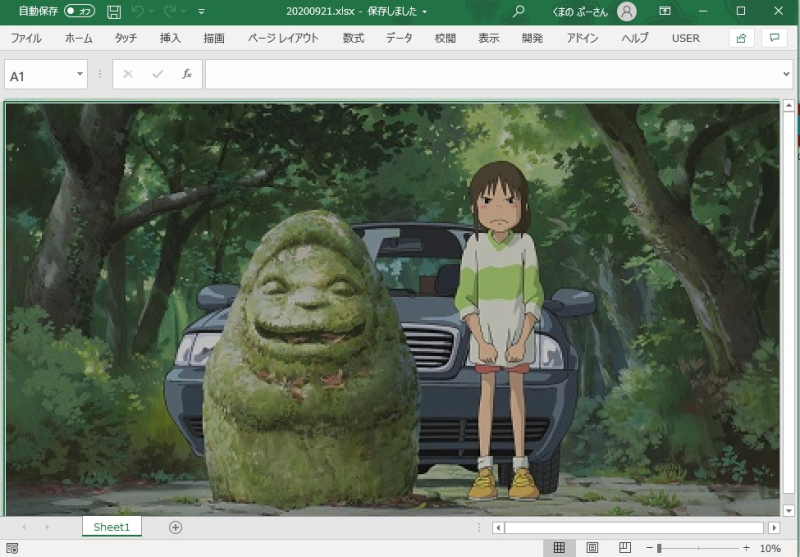Open the ファイル tab
The height and width of the screenshot is (557, 800).
point(26,38)
